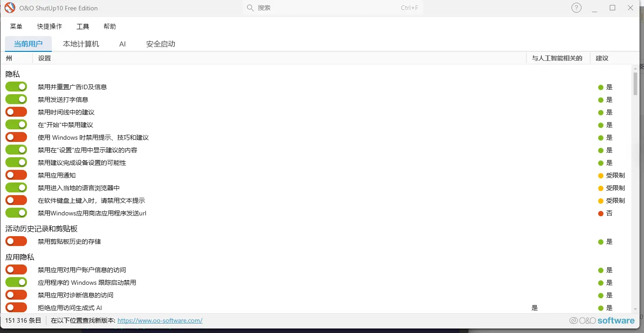Image resolution: width=644 pixels, height=333 pixels.
Task: Click the O&O software logo in status bar
Action: click(x=602, y=320)
